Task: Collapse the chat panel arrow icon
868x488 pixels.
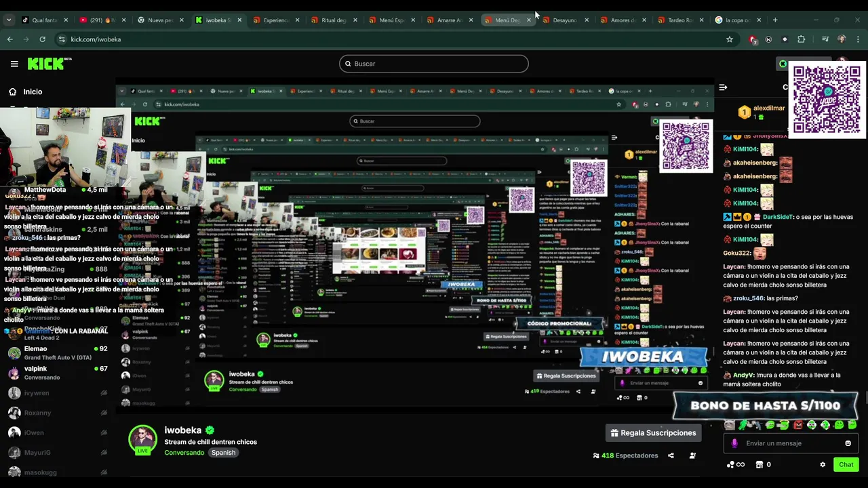Action: (723, 87)
